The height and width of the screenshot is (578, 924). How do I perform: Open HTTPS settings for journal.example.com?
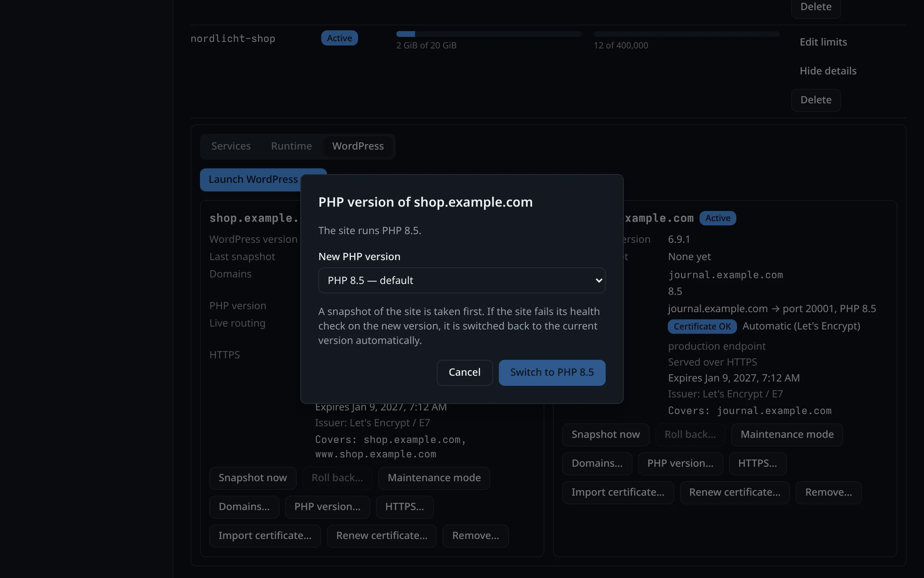(x=758, y=463)
